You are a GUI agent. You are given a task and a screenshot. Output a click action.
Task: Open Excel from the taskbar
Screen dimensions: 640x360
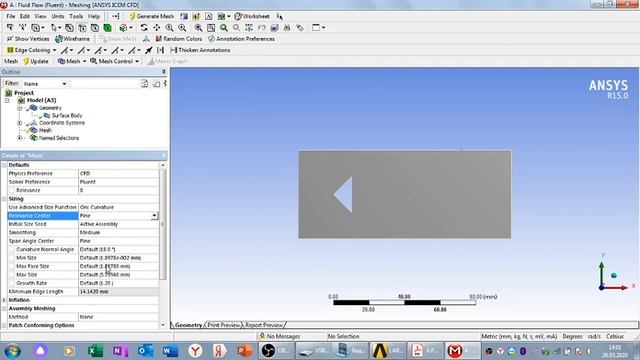coord(95,351)
